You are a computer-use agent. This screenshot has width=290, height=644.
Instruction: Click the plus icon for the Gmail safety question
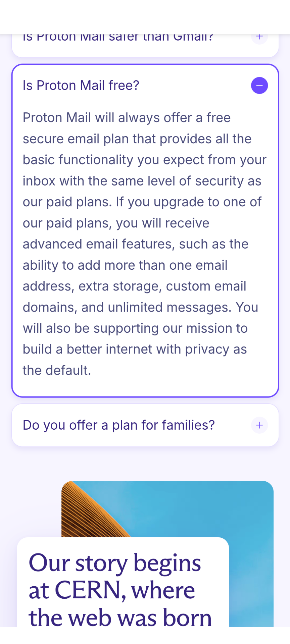click(259, 37)
